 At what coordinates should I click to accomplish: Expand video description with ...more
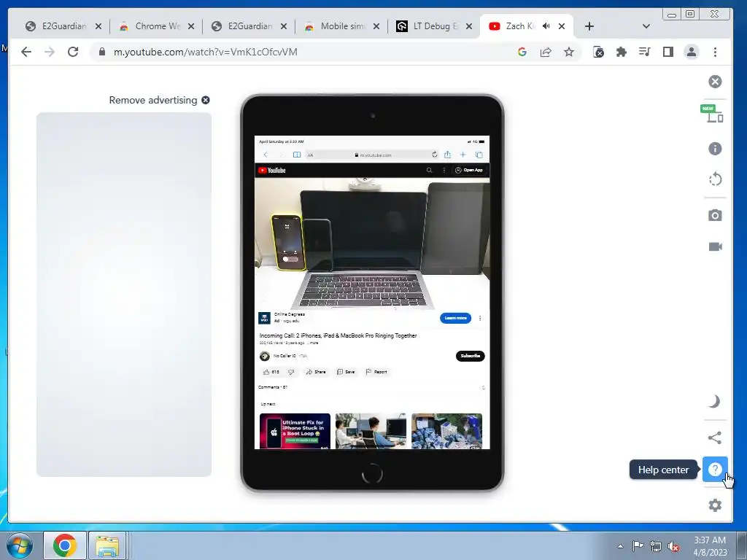pos(312,343)
